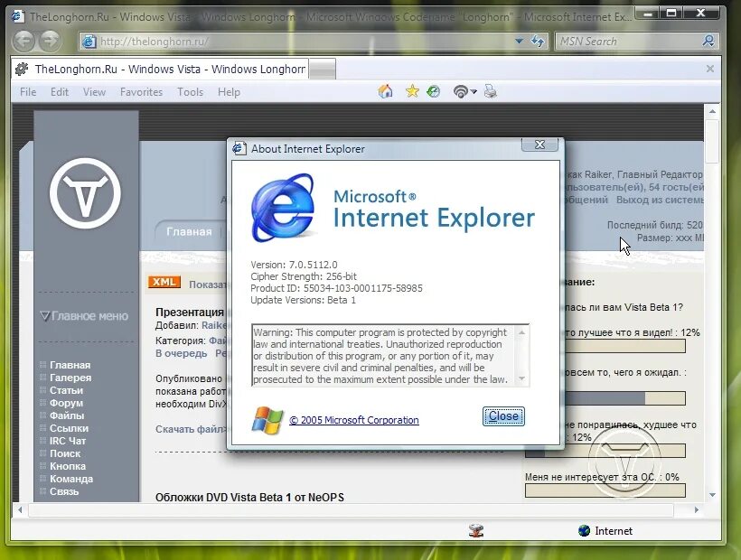This screenshot has width=741, height=560.
Task: Click the poll bar under 'лучшее что я видел'
Action: 624,346
